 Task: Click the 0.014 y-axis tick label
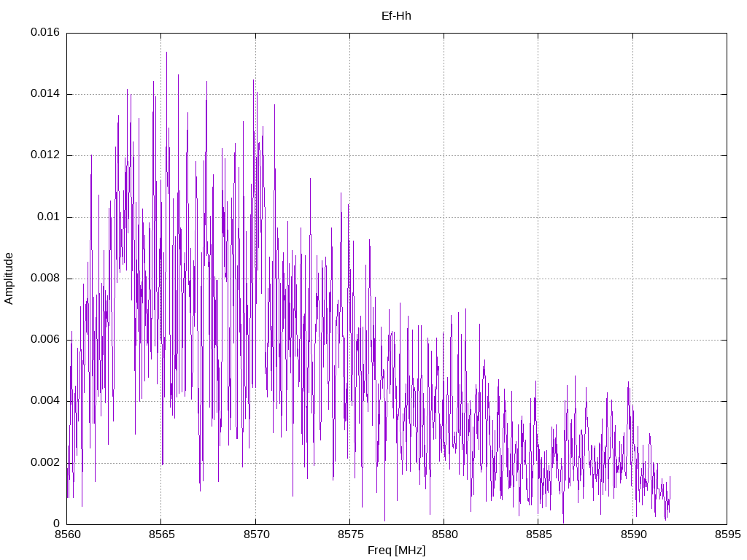point(45,94)
